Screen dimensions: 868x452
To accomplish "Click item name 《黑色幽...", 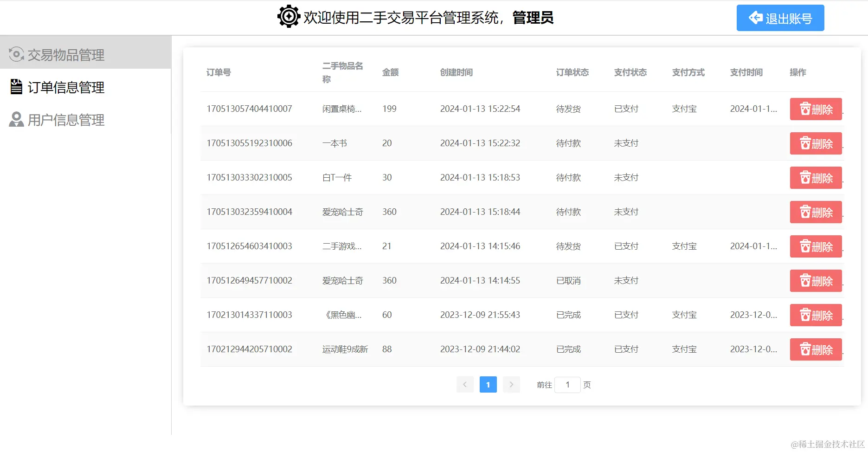I will (342, 315).
